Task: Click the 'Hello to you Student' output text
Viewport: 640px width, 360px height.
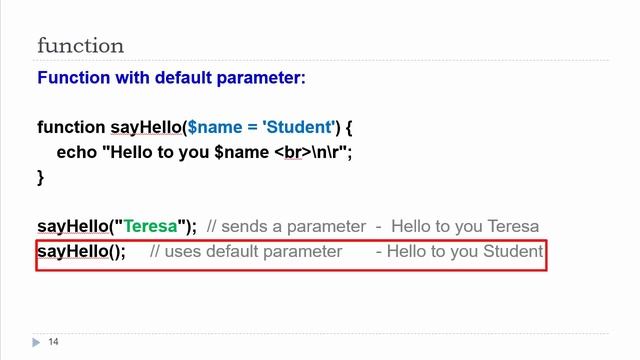Action: (465, 251)
